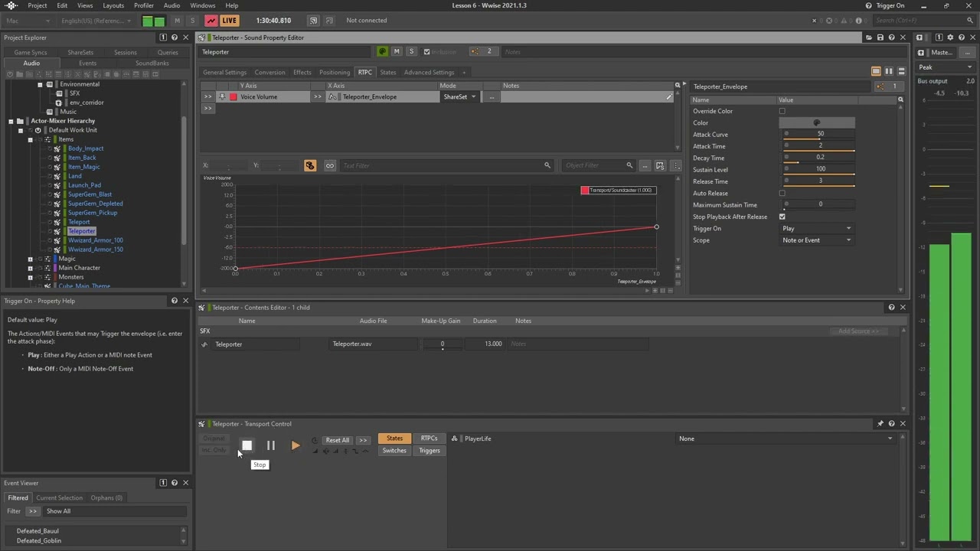Screen dimensions: 980x551
Task: Open the Audio menu
Action: pyautogui.click(x=171, y=5)
